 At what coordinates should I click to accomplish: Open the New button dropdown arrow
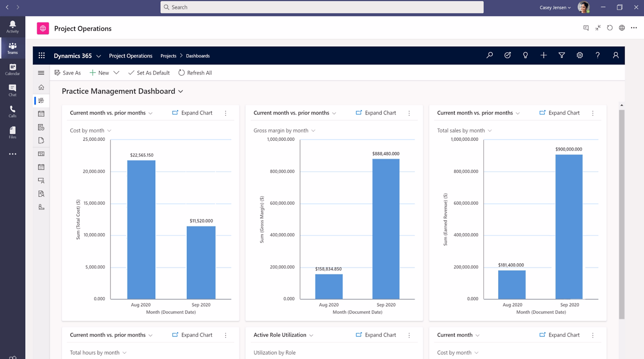point(116,73)
